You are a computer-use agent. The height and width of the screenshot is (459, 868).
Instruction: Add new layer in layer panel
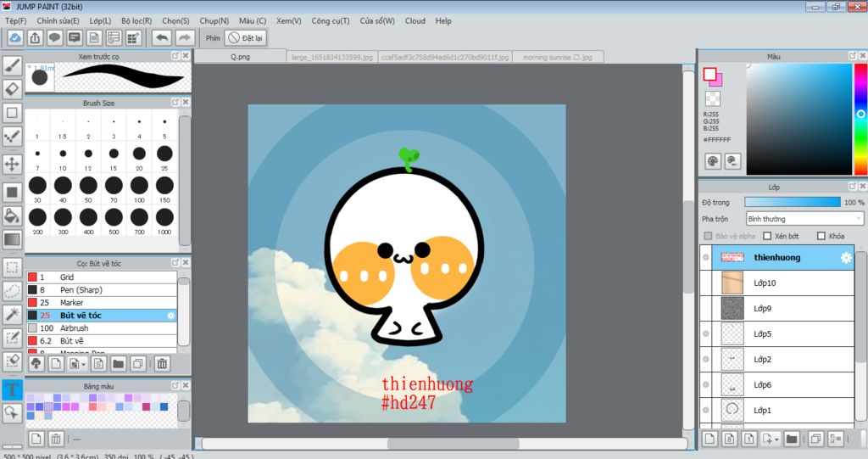tap(709, 439)
